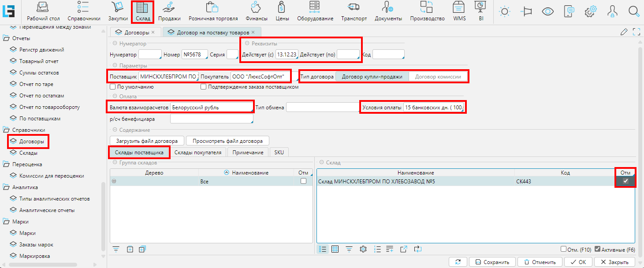644x268 pixels.
Task: Switch to the Склады покупателя tab
Action: 198,152
